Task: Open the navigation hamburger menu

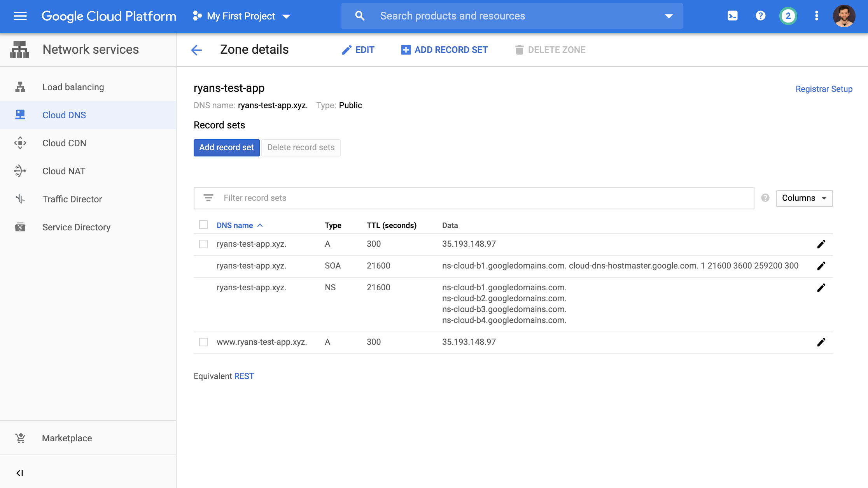Action: 19,16
